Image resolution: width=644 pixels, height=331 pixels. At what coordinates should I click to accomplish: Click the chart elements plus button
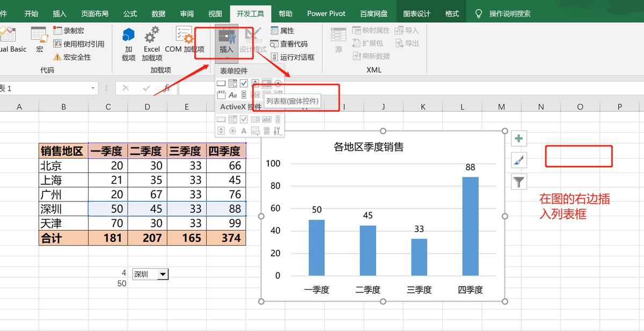click(x=518, y=139)
